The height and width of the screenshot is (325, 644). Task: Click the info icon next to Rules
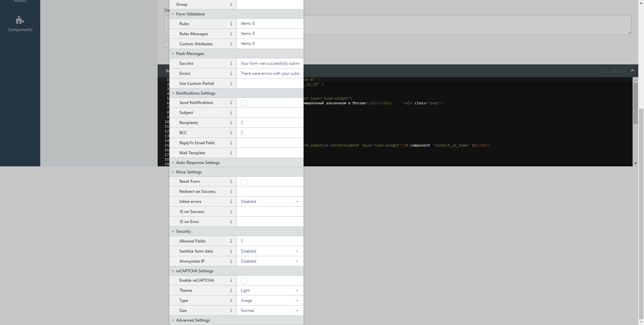[231, 24]
